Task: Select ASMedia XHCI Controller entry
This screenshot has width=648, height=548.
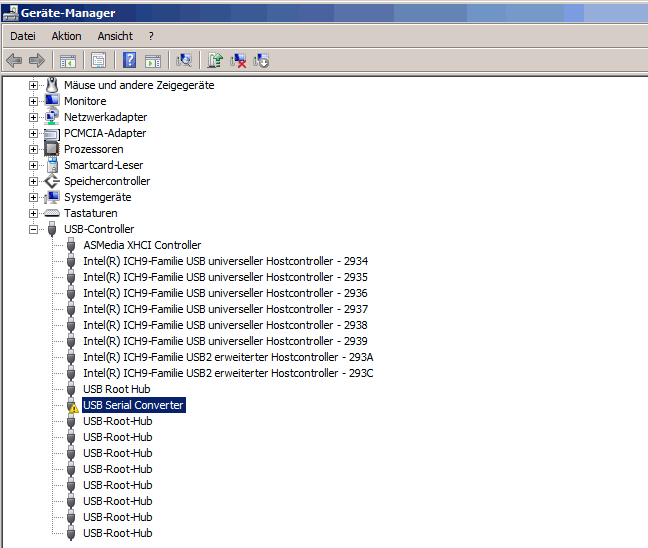Action: pos(142,245)
